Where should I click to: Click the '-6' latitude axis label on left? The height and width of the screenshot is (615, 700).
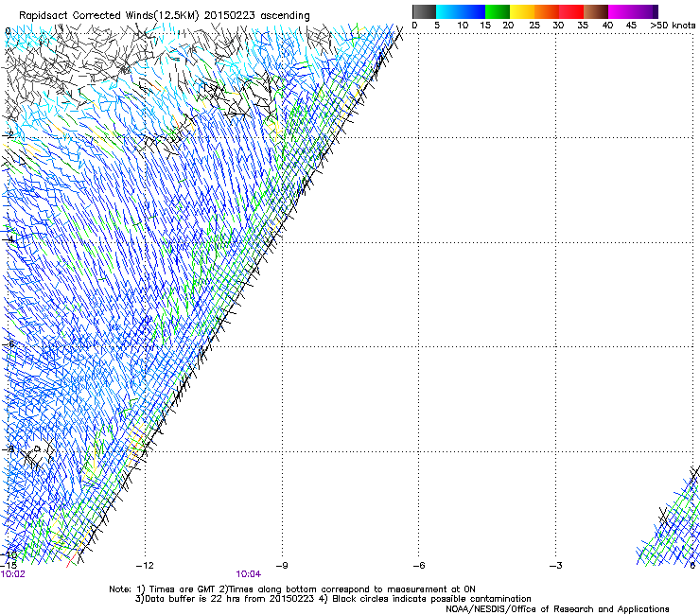pyautogui.click(x=8, y=344)
